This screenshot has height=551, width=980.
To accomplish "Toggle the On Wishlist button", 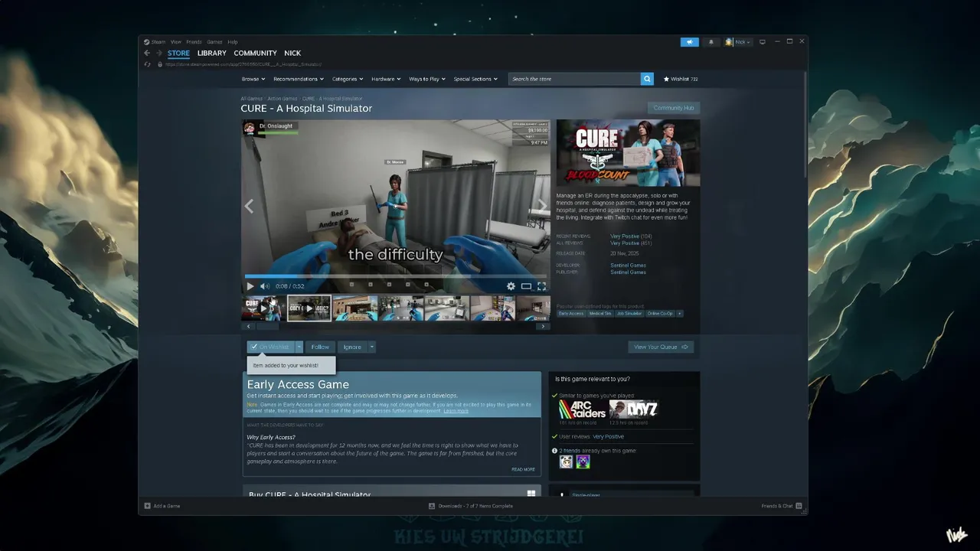I will click(x=270, y=347).
